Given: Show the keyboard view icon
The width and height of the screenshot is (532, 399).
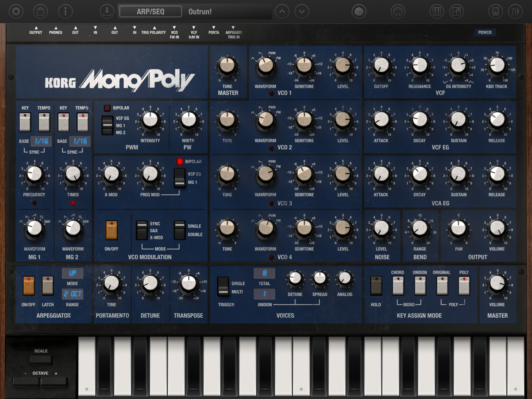Looking at the screenshot, I should (x=437, y=11).
